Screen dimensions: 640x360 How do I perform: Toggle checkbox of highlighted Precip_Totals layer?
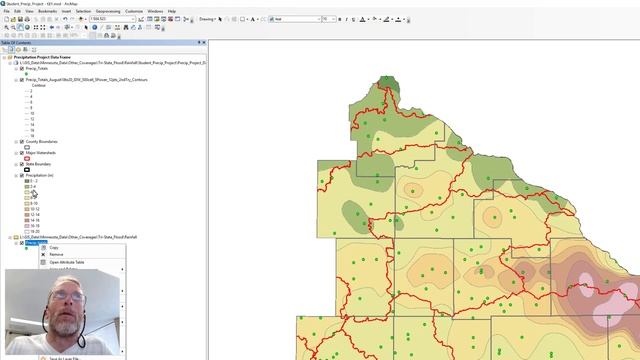pos(22,243)
